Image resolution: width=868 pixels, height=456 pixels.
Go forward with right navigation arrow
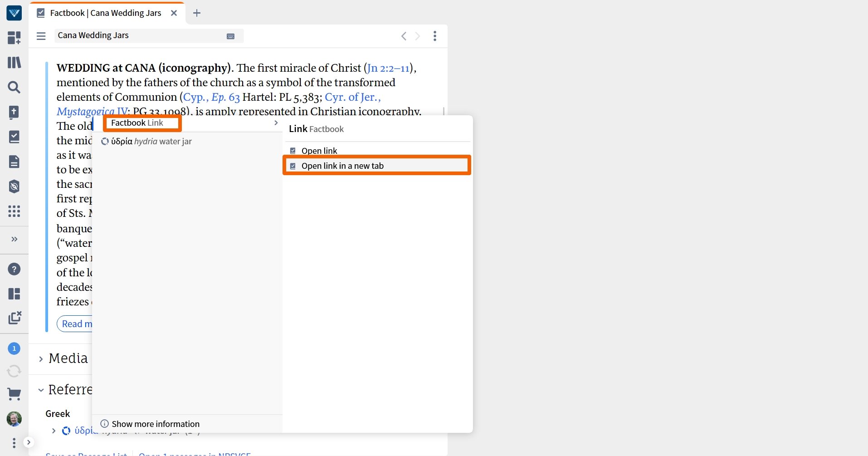[418, 36]
